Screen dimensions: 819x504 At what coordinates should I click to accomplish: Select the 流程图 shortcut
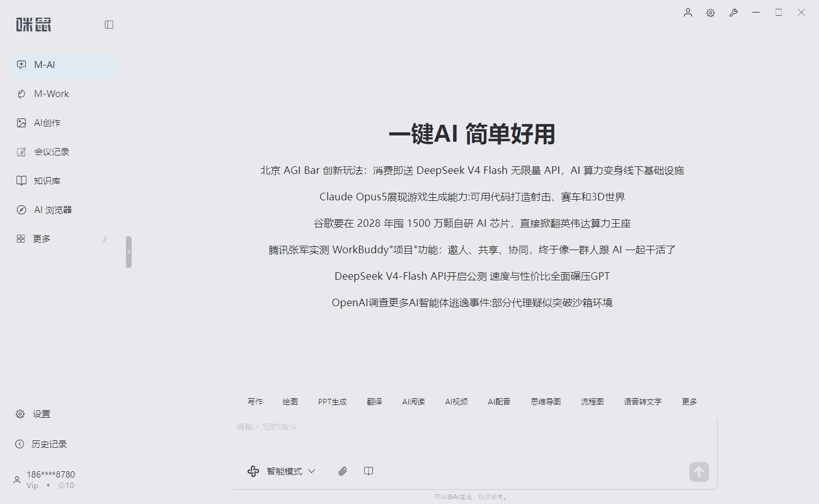593,401
